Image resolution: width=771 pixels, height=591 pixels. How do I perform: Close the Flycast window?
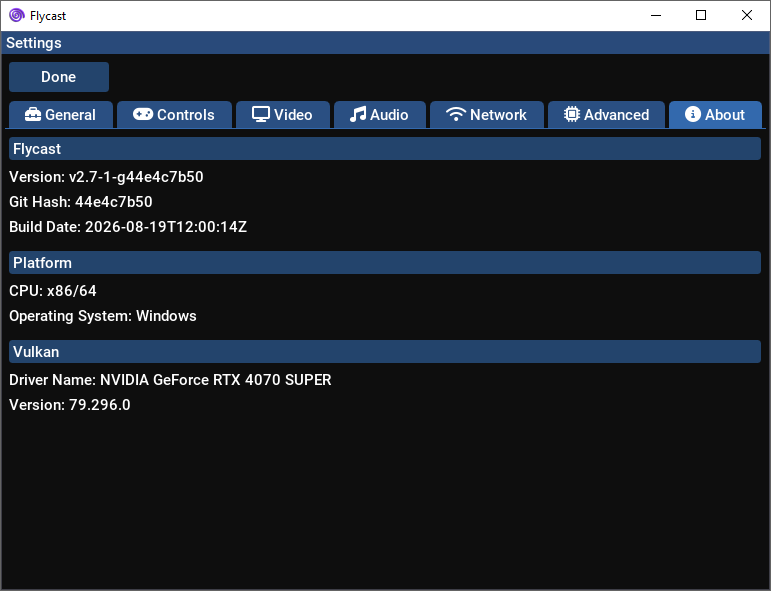[x=746, y=15]
